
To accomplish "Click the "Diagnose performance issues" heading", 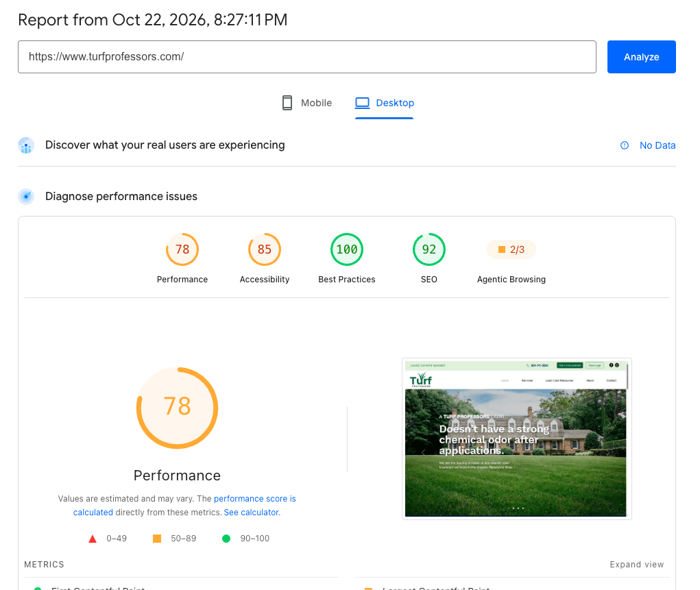I will (121, 197).
